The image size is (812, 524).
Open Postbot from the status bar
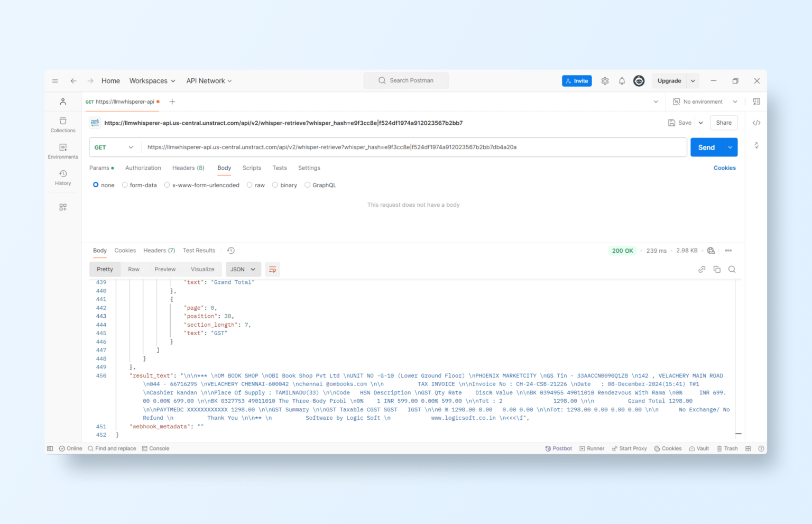558,448
